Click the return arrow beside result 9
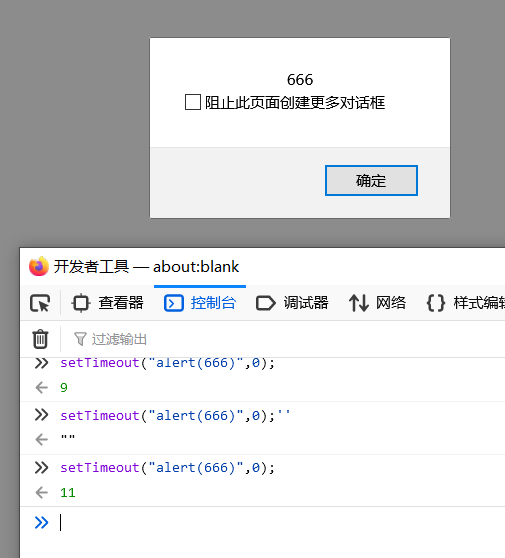 click(42, 388)
